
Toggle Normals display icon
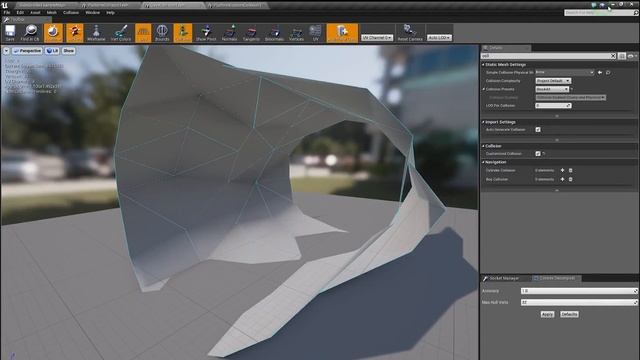coord(229,33)
